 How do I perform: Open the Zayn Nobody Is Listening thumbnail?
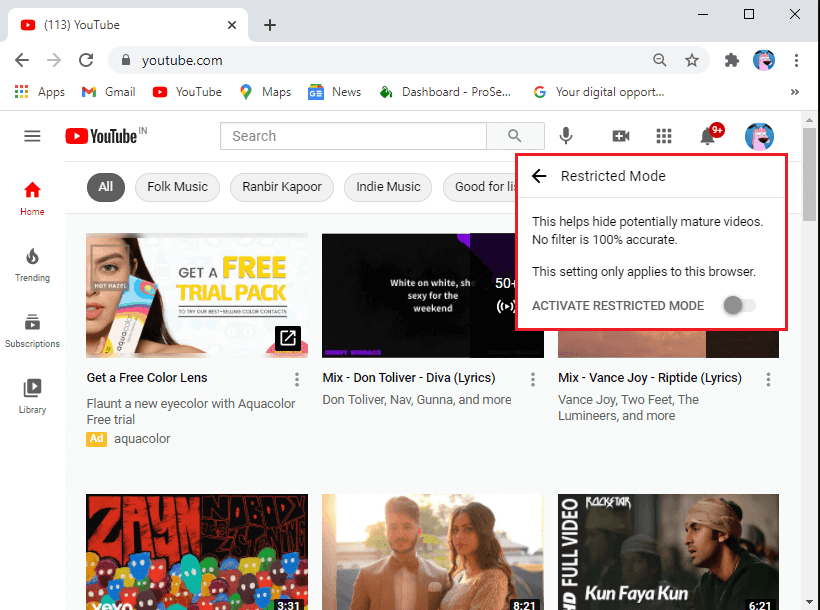(x=197, y=552)
